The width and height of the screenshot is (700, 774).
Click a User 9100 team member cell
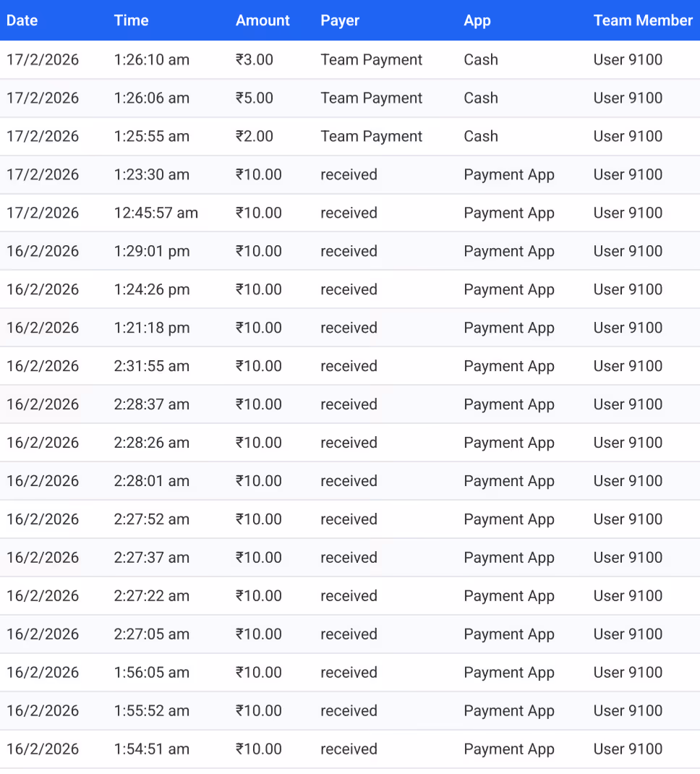tap(628, 59)
